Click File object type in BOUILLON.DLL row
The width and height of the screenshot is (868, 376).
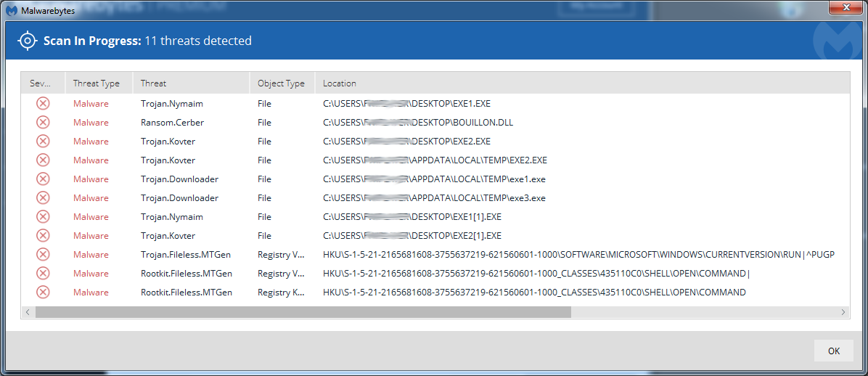tap(265, 123)
